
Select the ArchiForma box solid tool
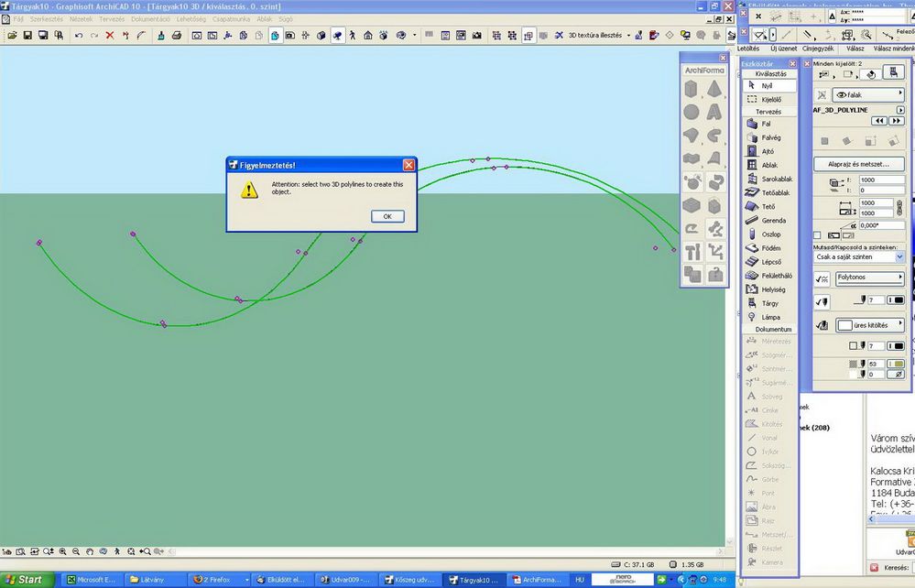[692, 89]
